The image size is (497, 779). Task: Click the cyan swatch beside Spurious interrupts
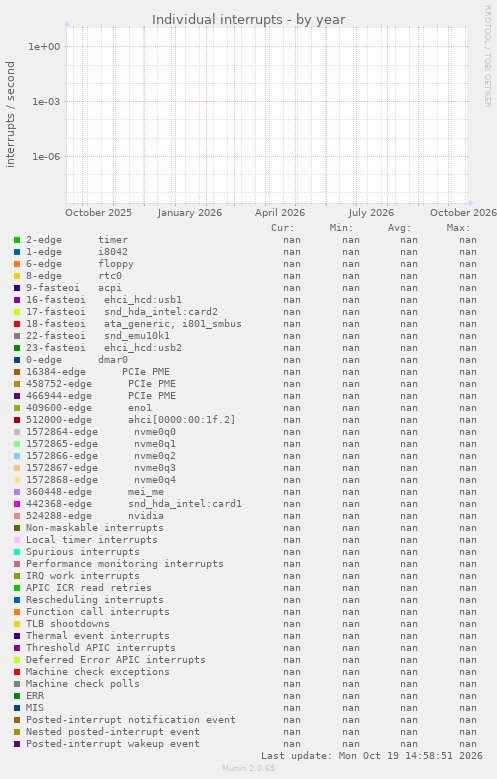[x=17, y=552]
